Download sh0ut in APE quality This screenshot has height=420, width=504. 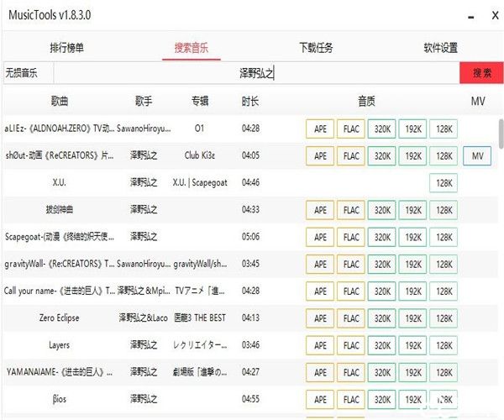coord(320,156)
